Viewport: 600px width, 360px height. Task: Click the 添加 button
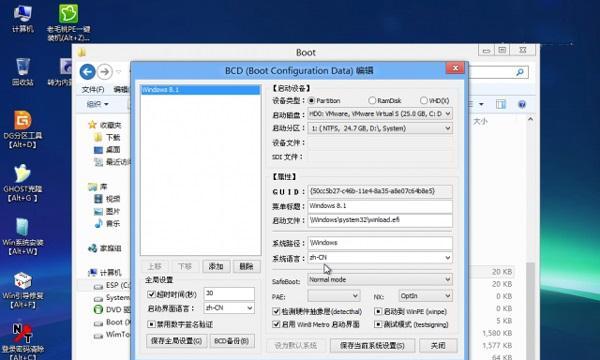216,266
